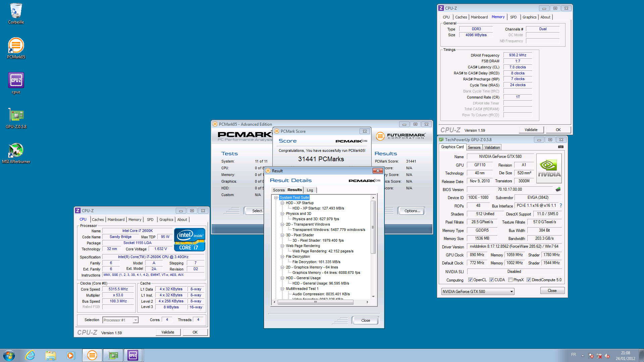
Task: Switch to GPU-Z taskbar button
Action: [113, 355]
